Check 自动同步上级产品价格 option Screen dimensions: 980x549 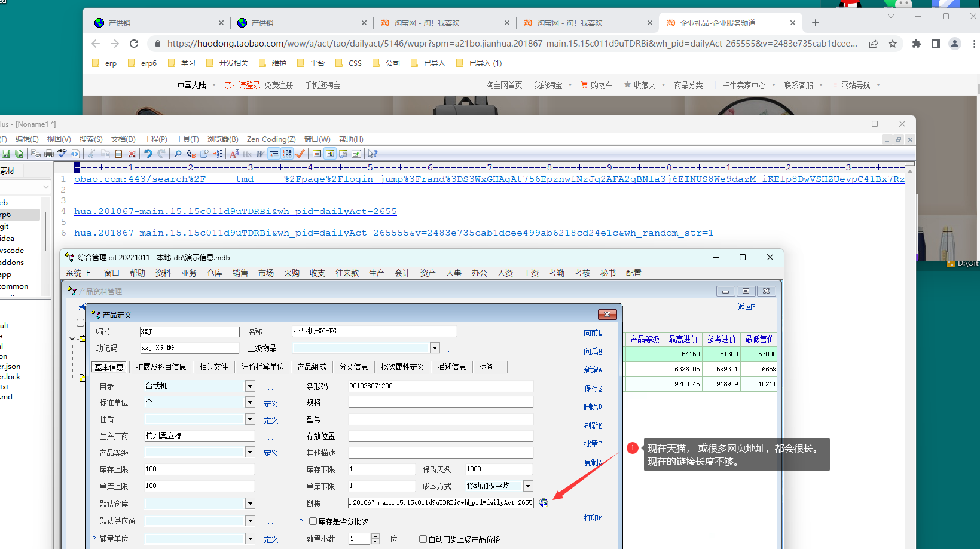pos(423,539)
